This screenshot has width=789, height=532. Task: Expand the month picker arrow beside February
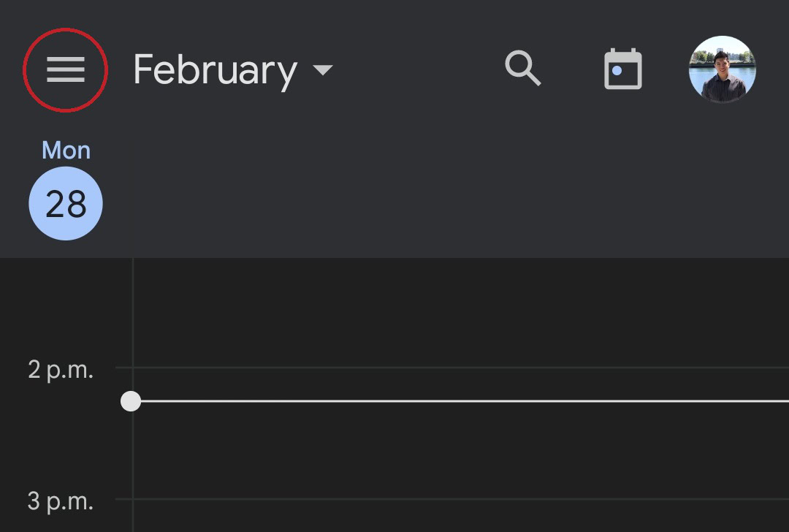[x=322, y=70]
